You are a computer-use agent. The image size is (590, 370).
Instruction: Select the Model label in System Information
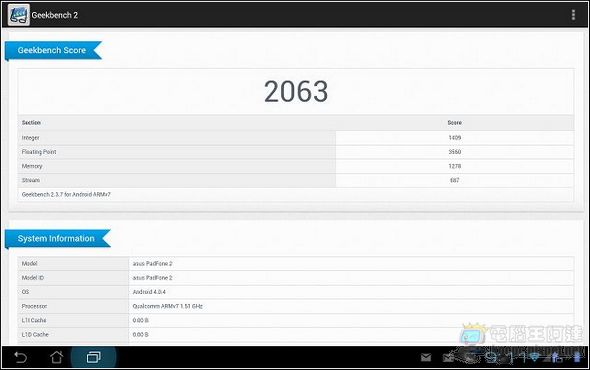[29, 263]
